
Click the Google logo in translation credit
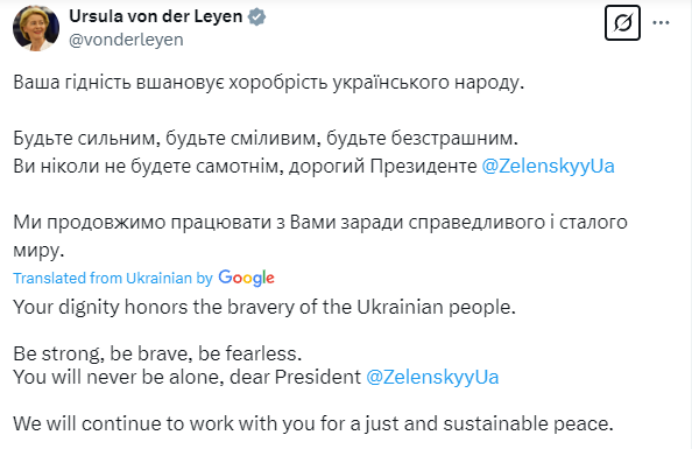(x=246, y=278)
